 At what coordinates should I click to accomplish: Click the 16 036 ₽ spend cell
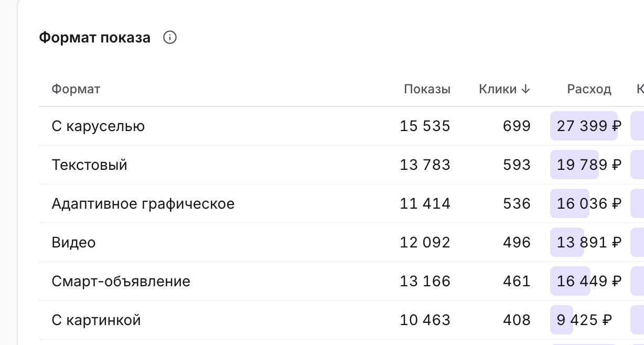click(x=589, y=203)
